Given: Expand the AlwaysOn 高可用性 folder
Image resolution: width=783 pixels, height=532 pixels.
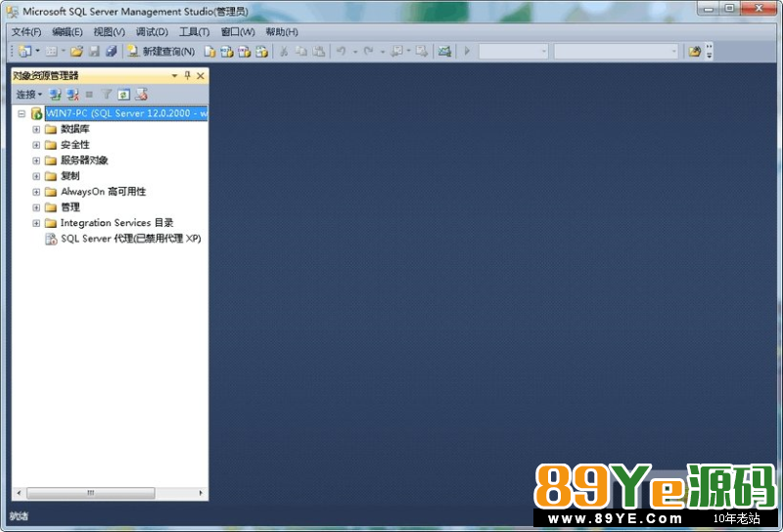Looking at the screenshot, I should pyautogui.click(x=36, y=192).
